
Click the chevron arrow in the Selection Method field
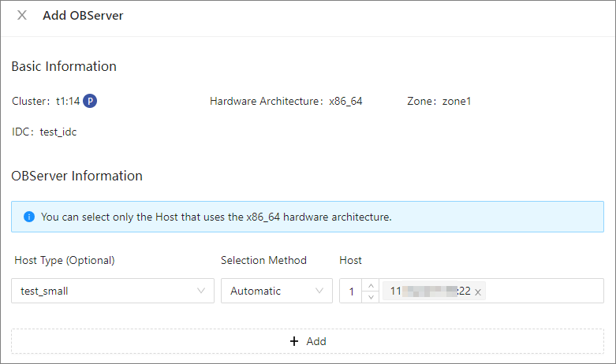[x=319, y=291]
